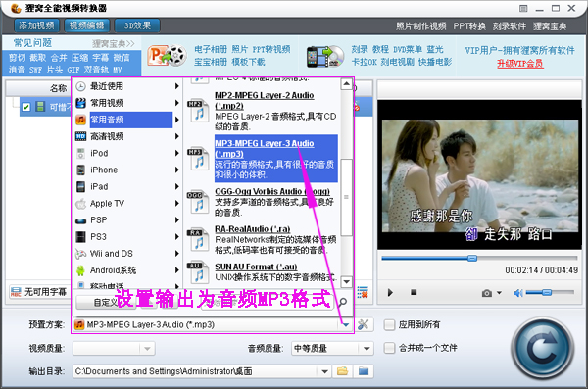Click the 添加视频 add video button
This screenshot has height=389, width=588.
(x=36, y=25)
